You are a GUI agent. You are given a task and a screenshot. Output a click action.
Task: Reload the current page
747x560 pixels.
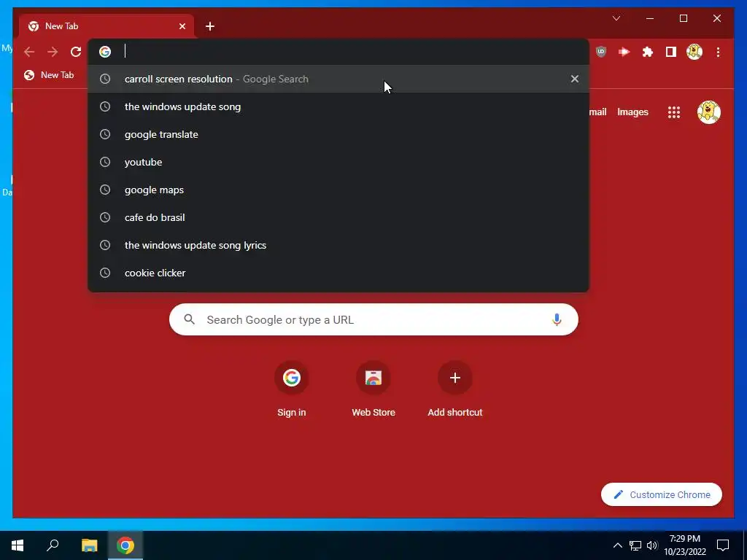[x=76, y=52]
